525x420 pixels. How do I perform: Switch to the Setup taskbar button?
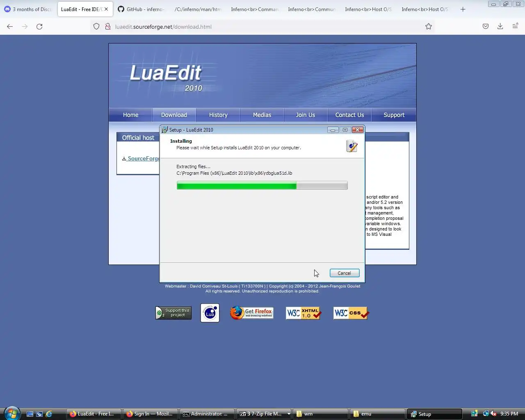(x=434, y=414)
